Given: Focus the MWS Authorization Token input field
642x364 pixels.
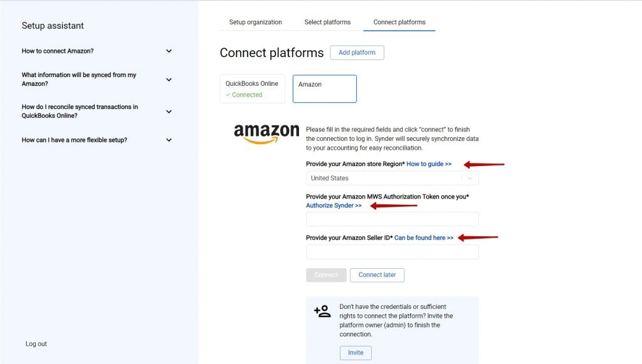Looking at the screenshot, I should click(392, 219).
